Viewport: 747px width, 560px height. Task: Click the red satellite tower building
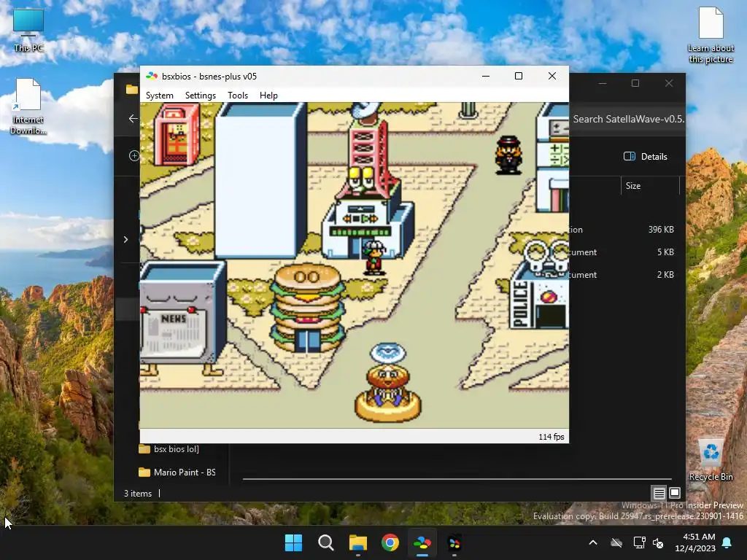[x=368, y=186]
